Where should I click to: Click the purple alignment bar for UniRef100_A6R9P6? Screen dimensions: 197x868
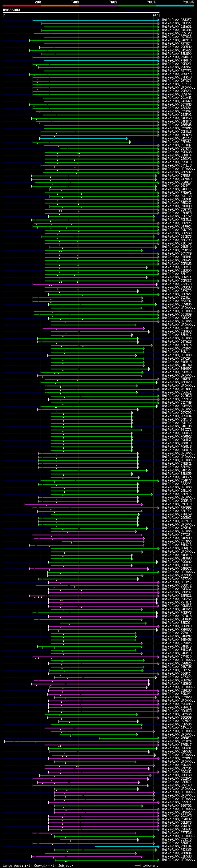(96, 223)
